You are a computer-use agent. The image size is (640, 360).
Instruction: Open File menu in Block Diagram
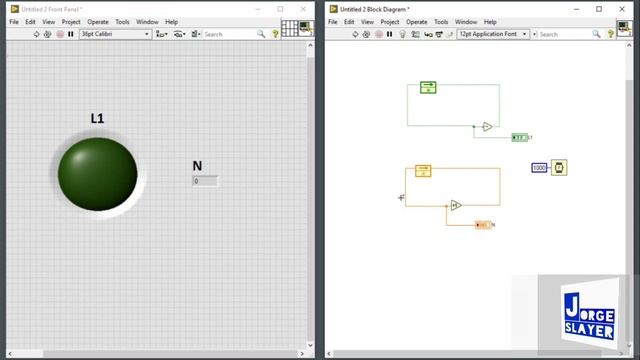click(x=333, y=22)
